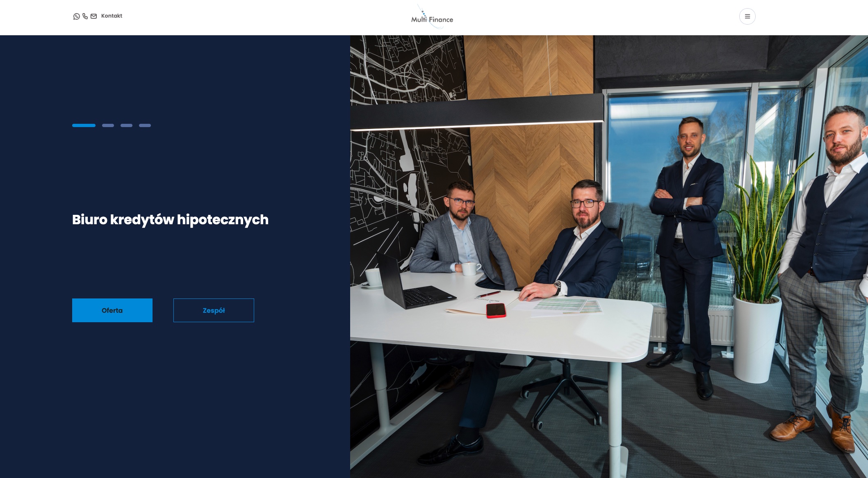The width and height of the screenshot is (868, 478).
Task: Click the phone call icon
Action: click(x=85, y=16)
